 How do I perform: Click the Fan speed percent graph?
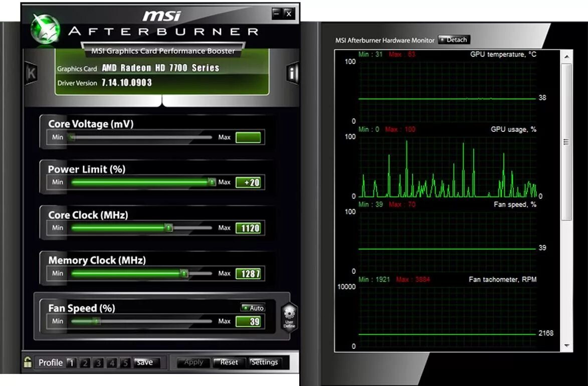pyautogui.click(x=447, y=242)
